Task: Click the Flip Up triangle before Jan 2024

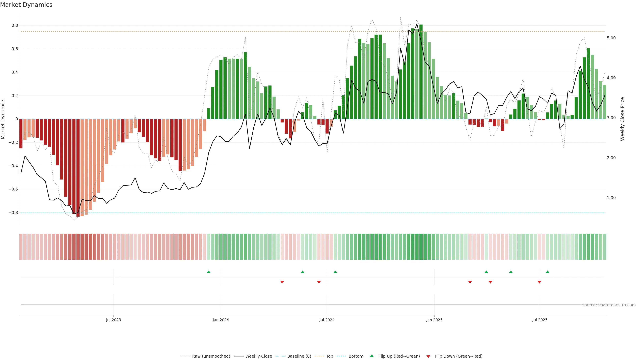Action: point(208,272)
